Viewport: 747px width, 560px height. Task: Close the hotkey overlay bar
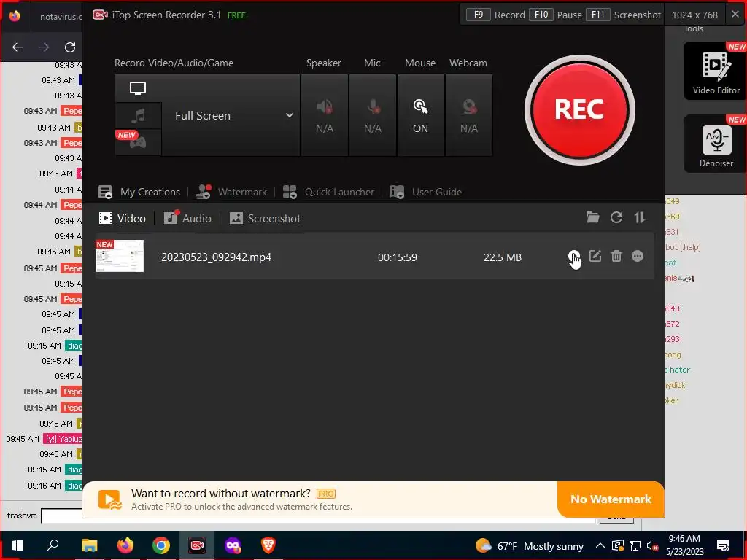tap(735, 15)
